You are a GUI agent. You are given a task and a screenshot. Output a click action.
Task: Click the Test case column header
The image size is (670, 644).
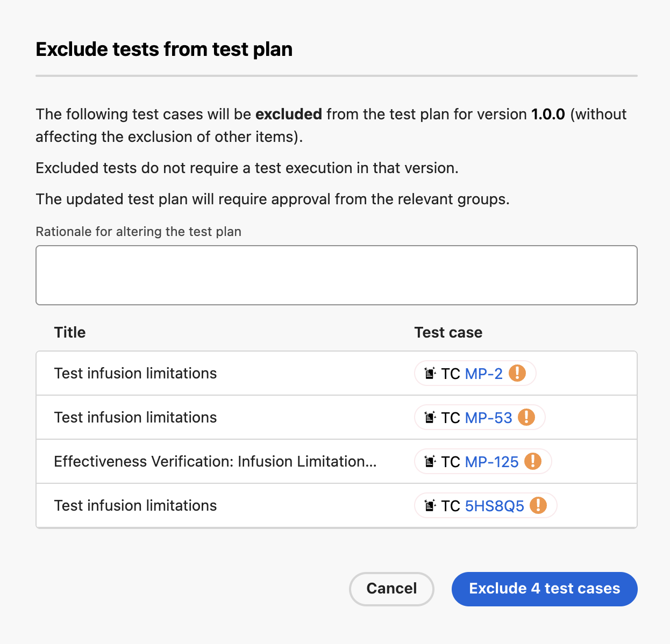point(448,332)
